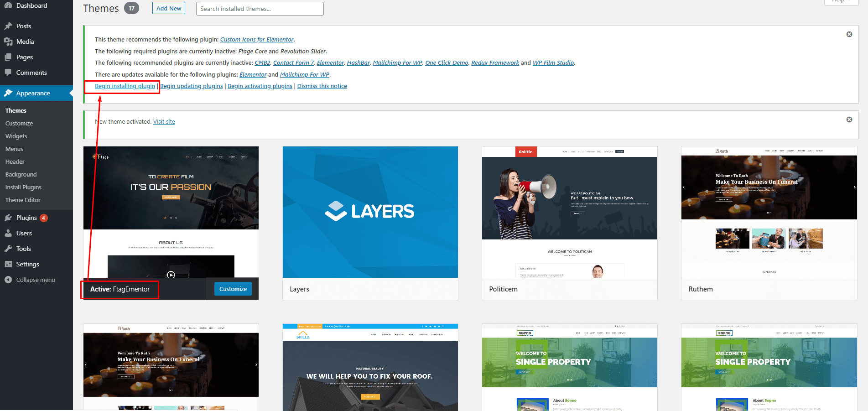Click Dismiss this notice link

(322, 86)
